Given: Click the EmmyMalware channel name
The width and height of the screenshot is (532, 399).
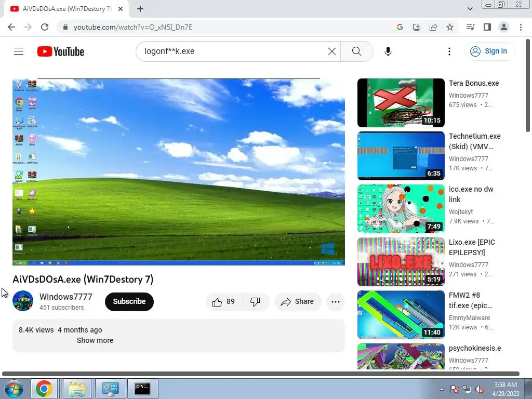Looking at the screenshot, I should 469,317.
